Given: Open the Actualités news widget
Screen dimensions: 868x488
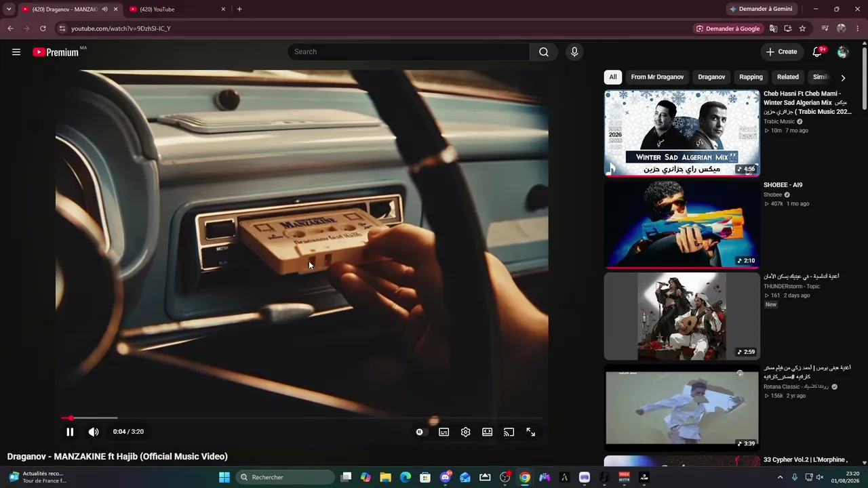Looking at the screenshot, I should 37,477.
